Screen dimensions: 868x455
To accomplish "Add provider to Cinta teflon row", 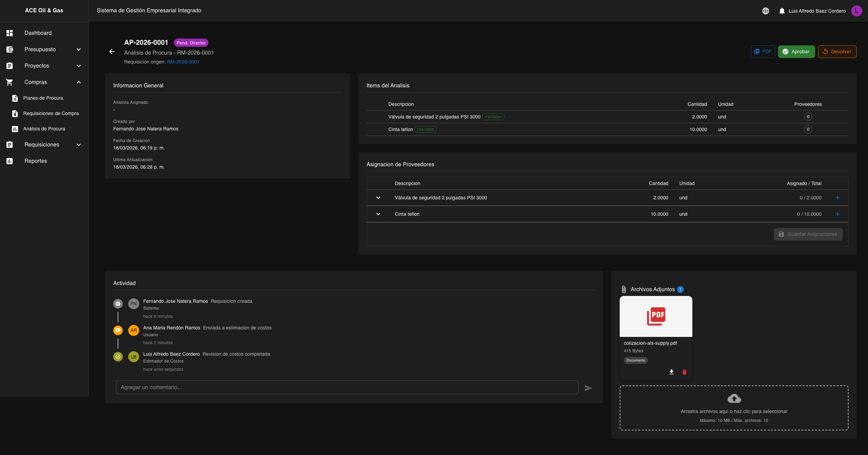I will click(x=837, y=214).
